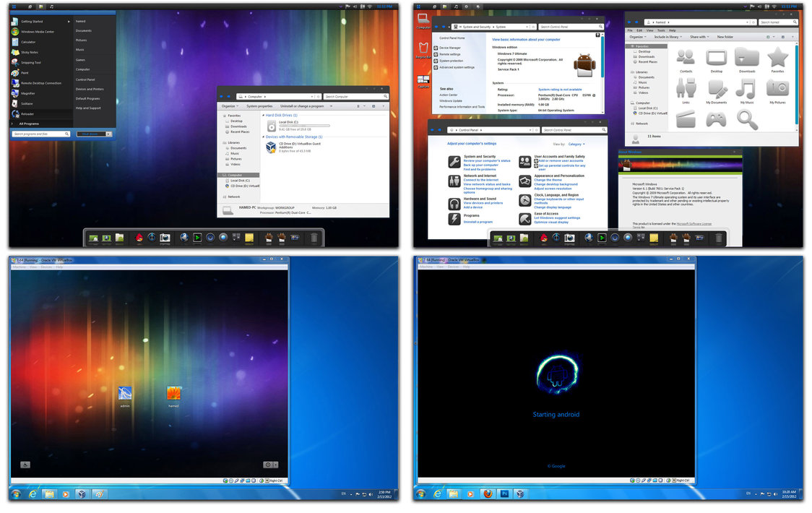Click the hamed window vertical scrollbar

click(x=796, y=86)
